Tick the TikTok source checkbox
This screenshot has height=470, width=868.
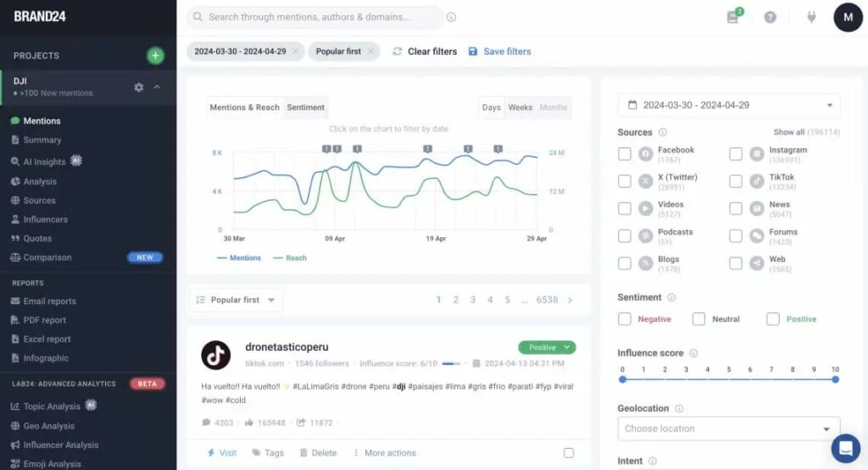(736, 181)
